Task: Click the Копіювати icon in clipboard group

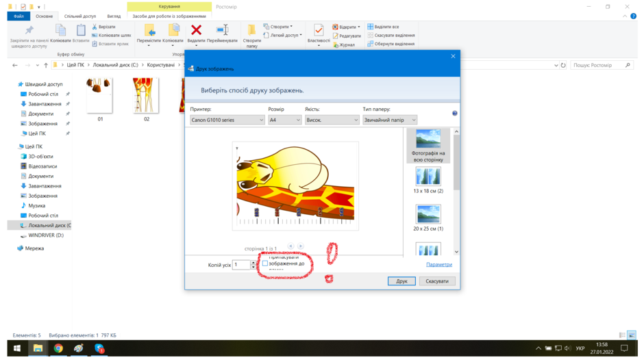Action: (60, 30)
